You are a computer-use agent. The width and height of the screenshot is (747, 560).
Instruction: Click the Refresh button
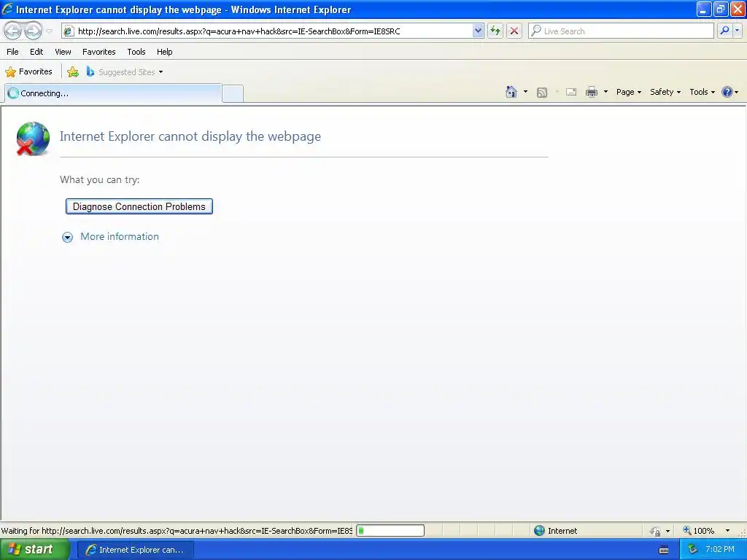495,31
